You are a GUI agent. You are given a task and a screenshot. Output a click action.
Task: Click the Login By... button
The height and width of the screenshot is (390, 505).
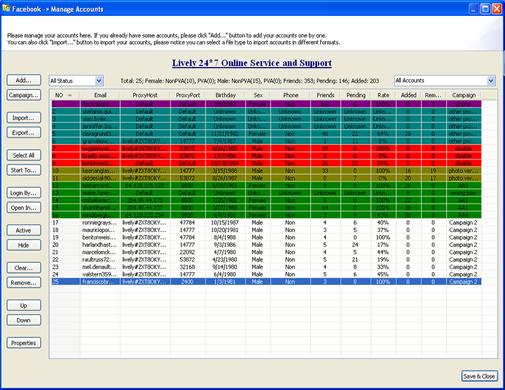(24, 193)
